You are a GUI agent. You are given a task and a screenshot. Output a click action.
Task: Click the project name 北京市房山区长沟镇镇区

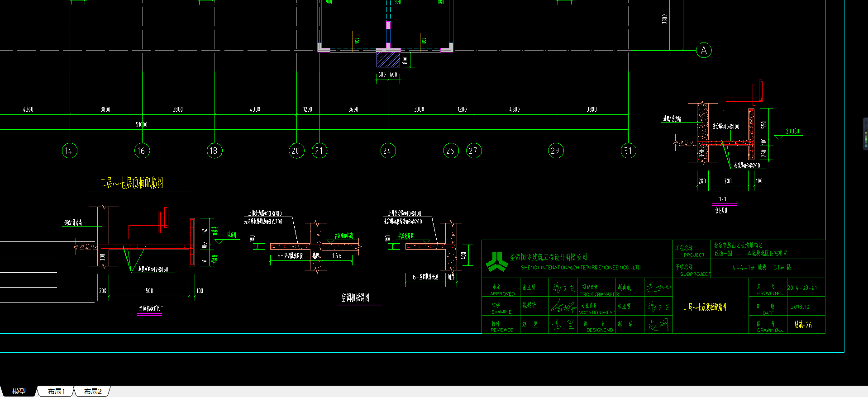(738, 245)
